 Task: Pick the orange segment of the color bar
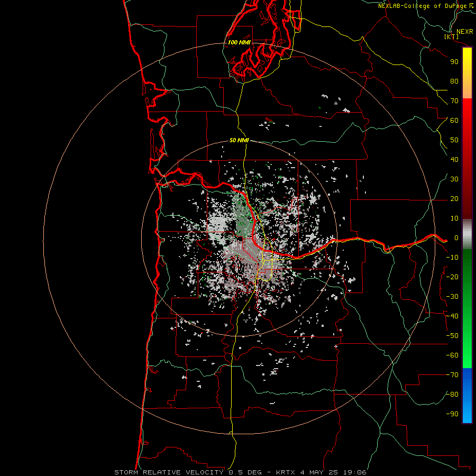467,89
